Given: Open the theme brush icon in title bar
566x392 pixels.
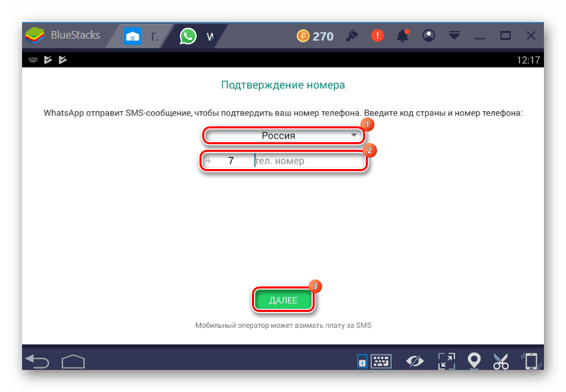Looking at the screenshot, I should tap(351, 36).
